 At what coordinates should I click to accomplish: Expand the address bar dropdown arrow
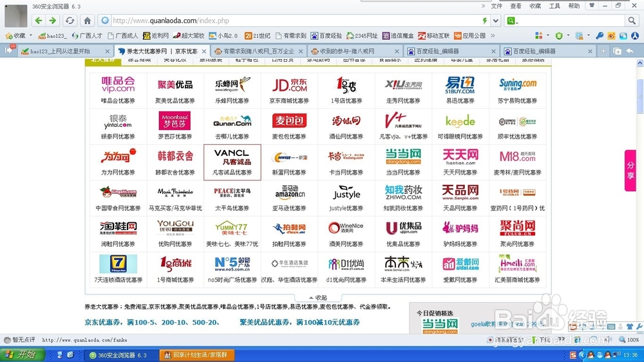(x=496, y=21)
